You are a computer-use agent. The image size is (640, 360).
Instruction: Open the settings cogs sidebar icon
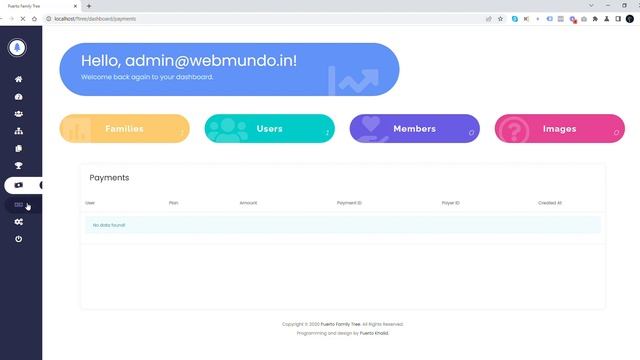[x=18, y=222]
